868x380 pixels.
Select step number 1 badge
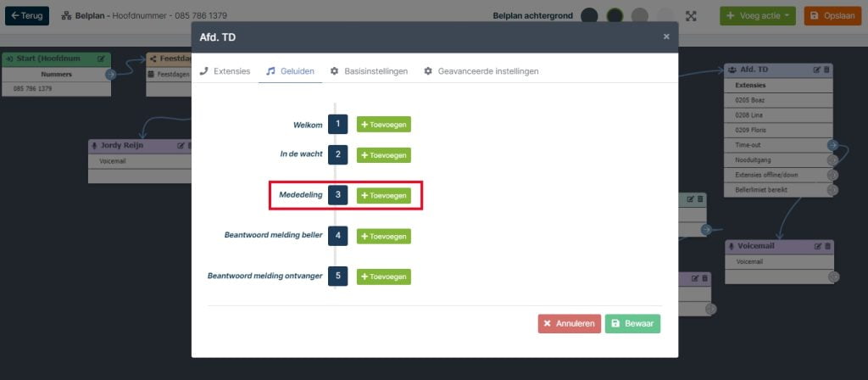(337, 124)
